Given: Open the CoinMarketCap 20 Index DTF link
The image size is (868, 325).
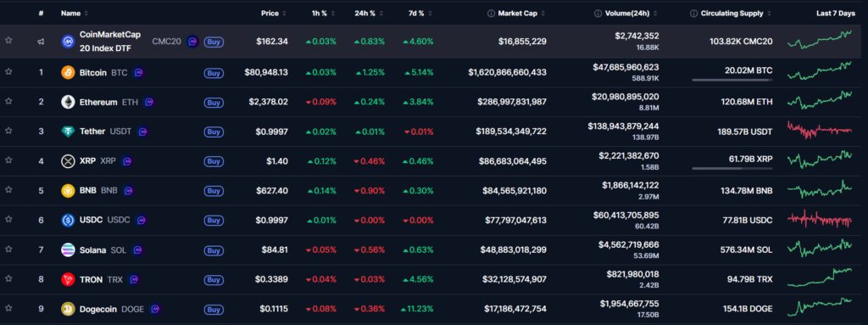Looking at the screenshot, I should (x=110, y=41).
